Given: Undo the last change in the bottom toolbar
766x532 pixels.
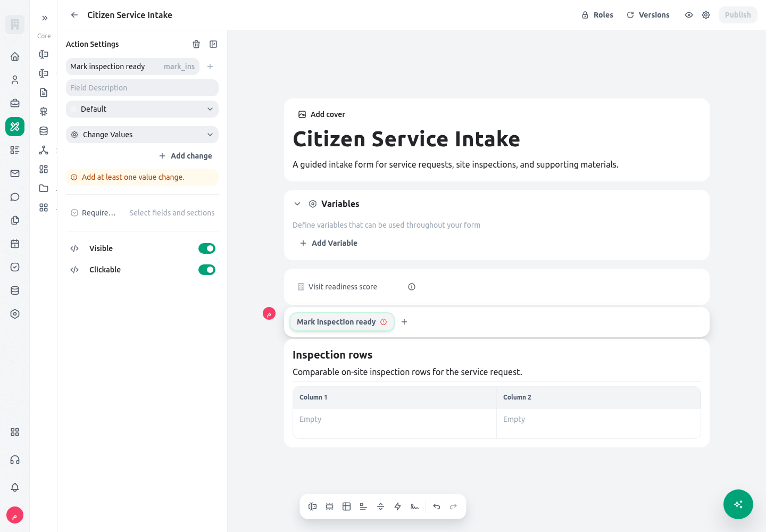Looking at the screenshot, I should tap(437, 506).
